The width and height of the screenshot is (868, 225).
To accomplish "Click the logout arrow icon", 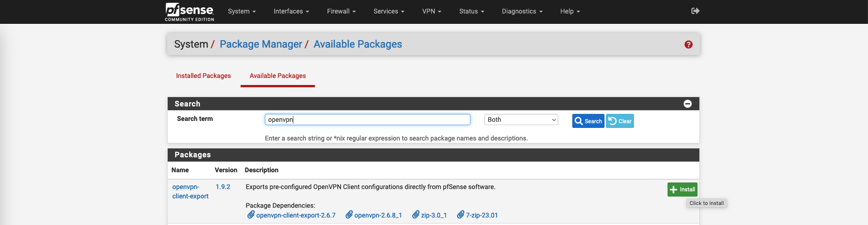I will [x=695, y=11].
